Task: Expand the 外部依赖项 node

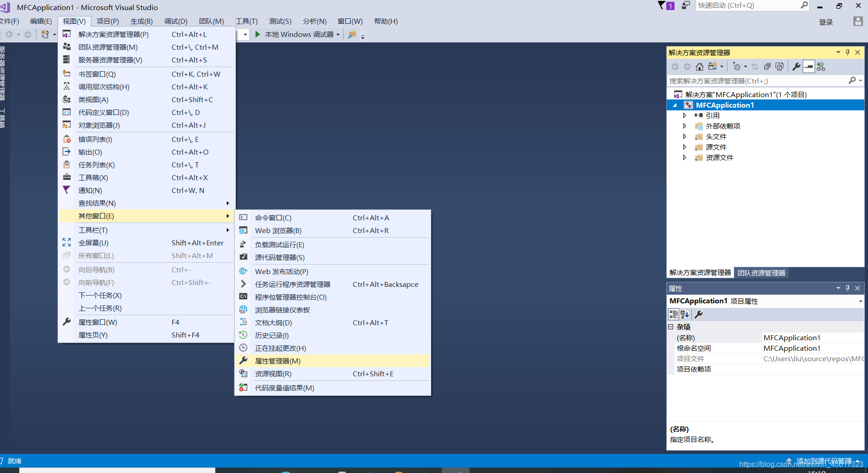Action: point(685,126)
